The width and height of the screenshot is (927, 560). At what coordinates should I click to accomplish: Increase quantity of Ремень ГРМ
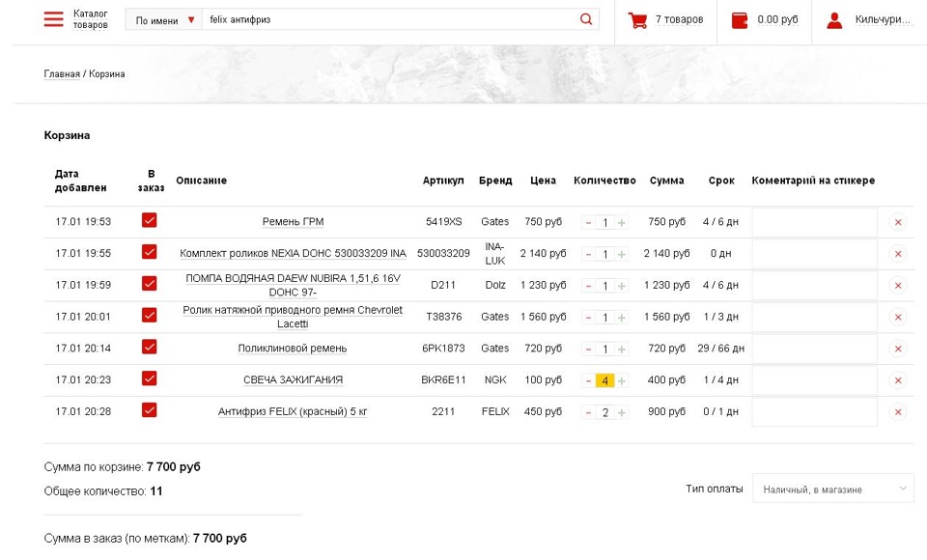tap(621, 223)
